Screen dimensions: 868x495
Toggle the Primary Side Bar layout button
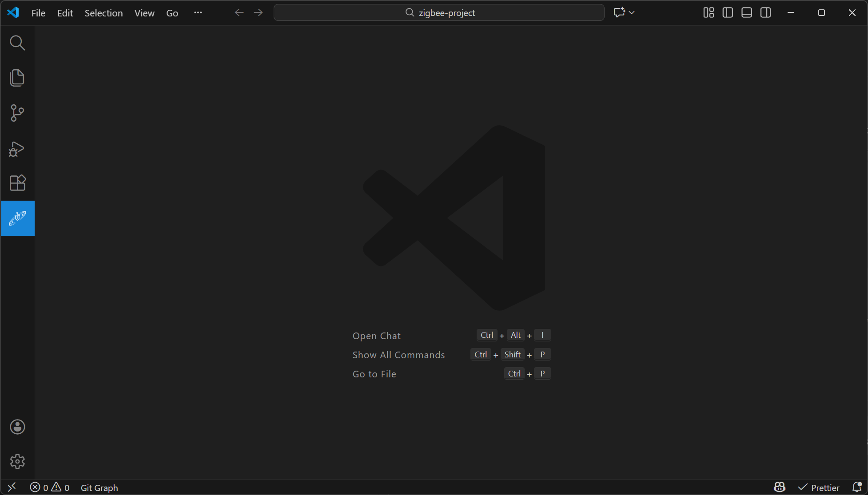tap(728, 12)
